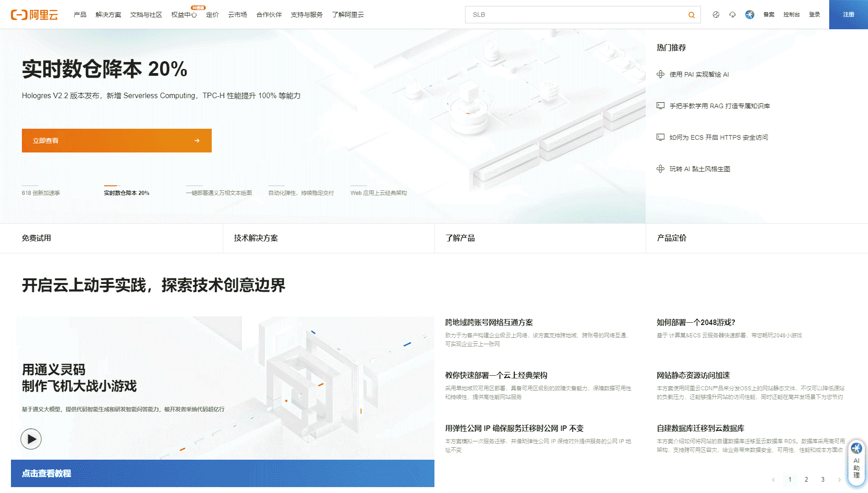Click 使用 PAI 实现智绘 AI link

[x=699, y=74]
